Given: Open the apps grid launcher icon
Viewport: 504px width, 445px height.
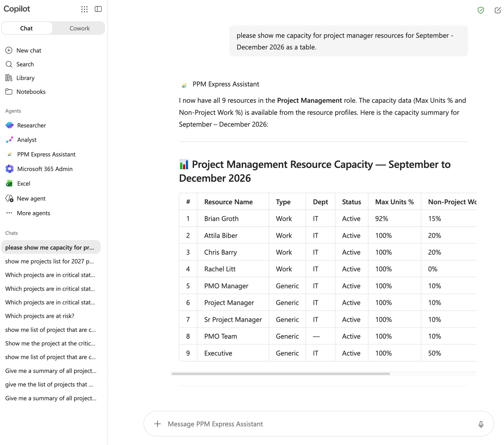Looking at the screenshot, I should coord(84,9).
